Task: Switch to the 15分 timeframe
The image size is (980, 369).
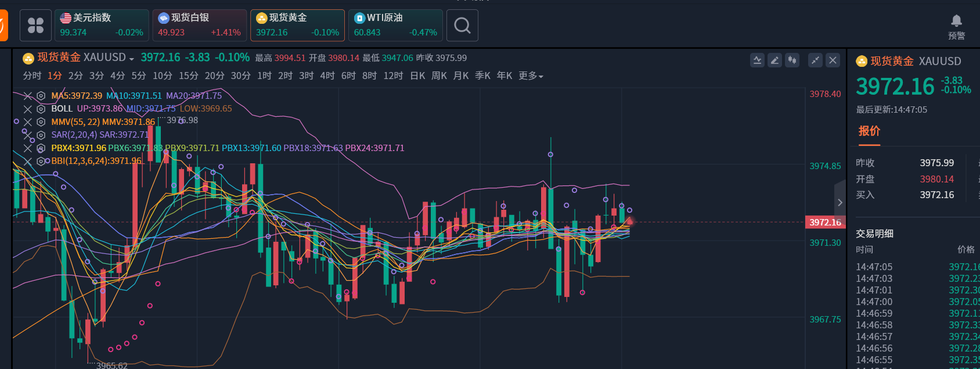Action: (188, 76)
